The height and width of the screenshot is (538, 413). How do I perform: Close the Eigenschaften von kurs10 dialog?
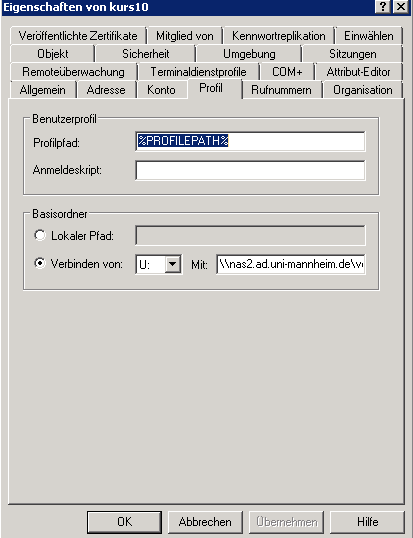tap(400, 7)
